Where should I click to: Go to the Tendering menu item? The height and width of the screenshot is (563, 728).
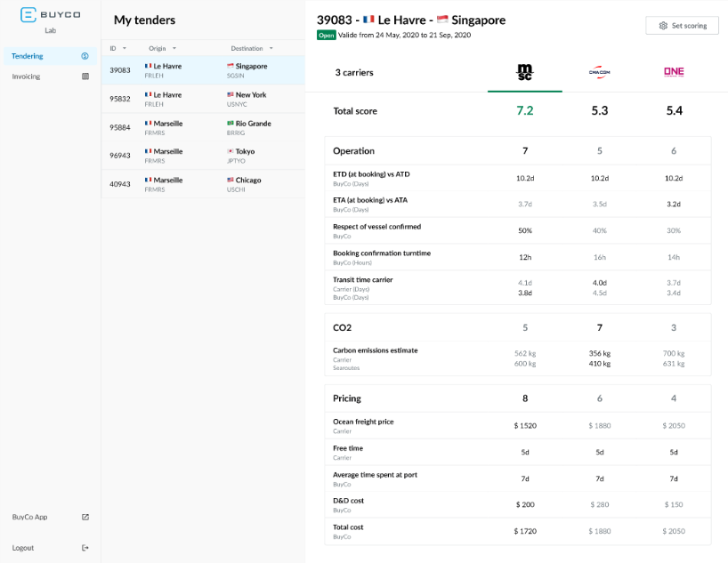[28, 56]
